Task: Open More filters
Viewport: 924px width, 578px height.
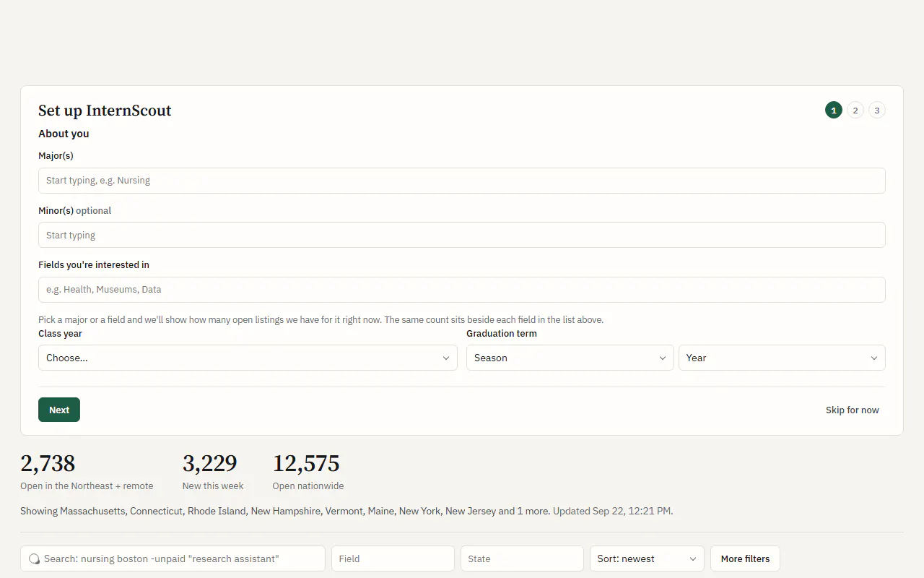Action: [745, 558]
